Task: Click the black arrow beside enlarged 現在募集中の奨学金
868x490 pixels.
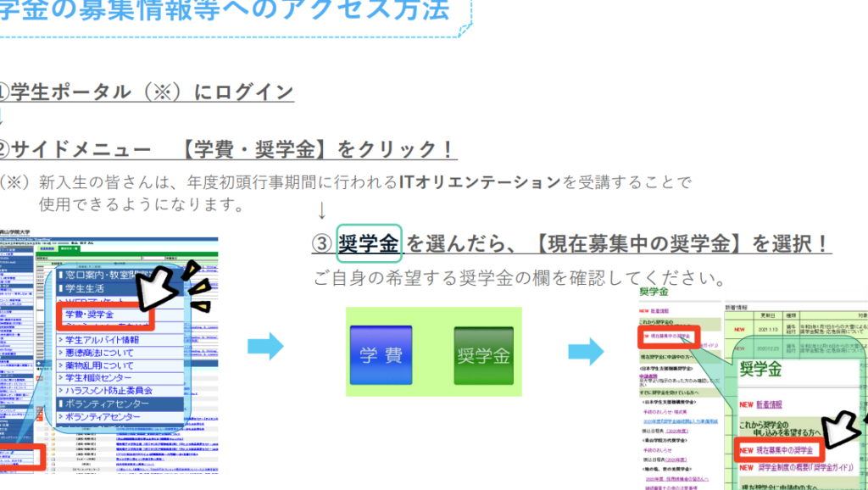Action: [843, 432]
